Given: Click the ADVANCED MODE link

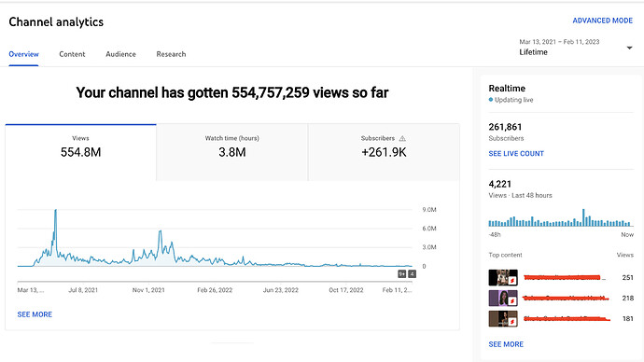Looking at the screenshot, I should click(603, 21).
